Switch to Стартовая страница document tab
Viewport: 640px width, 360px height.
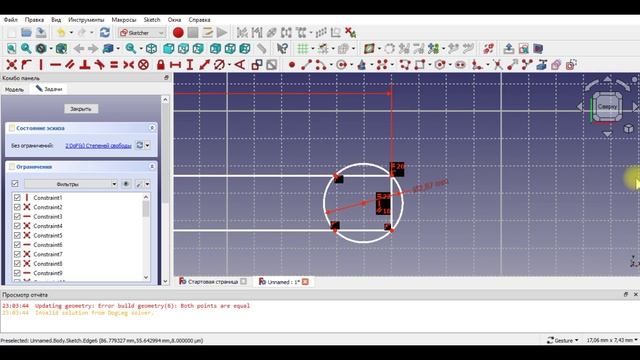213,282
